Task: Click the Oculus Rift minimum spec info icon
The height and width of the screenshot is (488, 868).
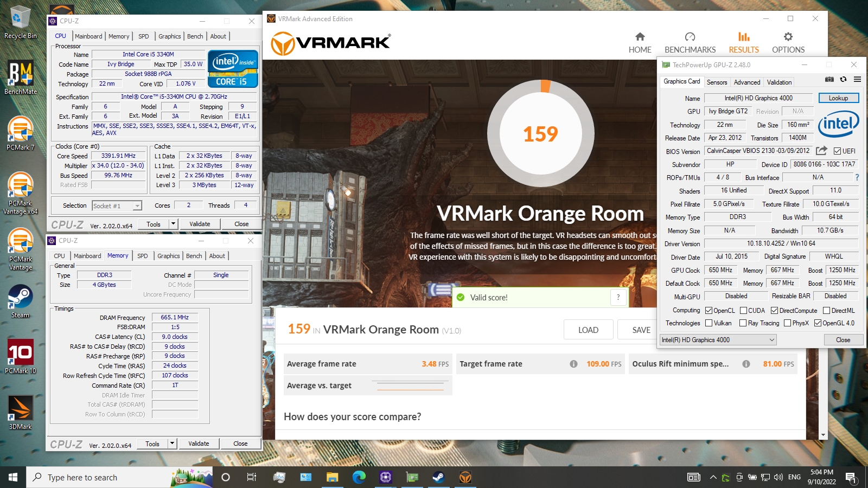Action: (746, 364)
